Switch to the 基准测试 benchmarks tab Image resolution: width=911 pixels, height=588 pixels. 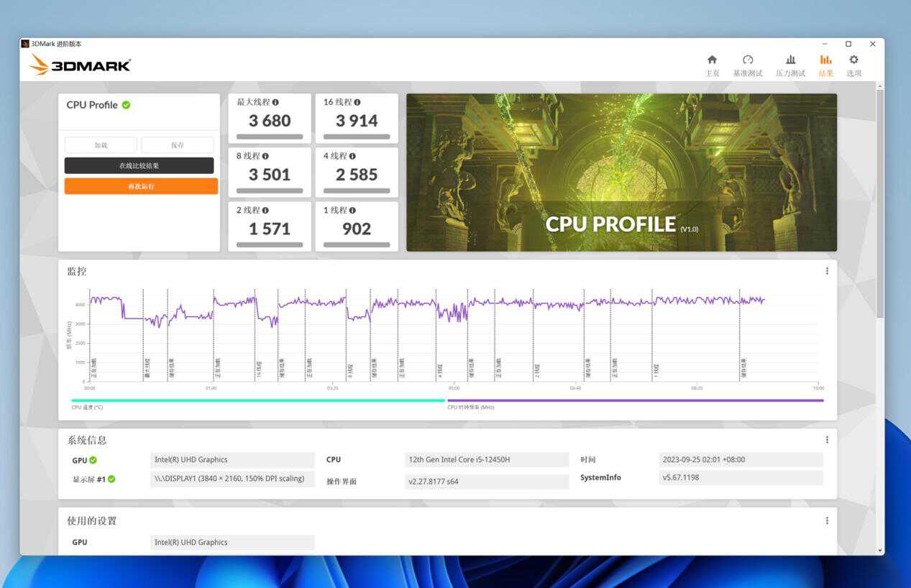click(x=748, y=65)
